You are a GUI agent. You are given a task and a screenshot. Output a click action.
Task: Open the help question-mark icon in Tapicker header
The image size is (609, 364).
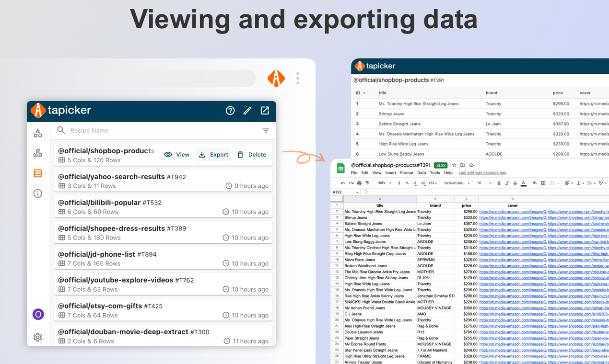pos(230,111)
